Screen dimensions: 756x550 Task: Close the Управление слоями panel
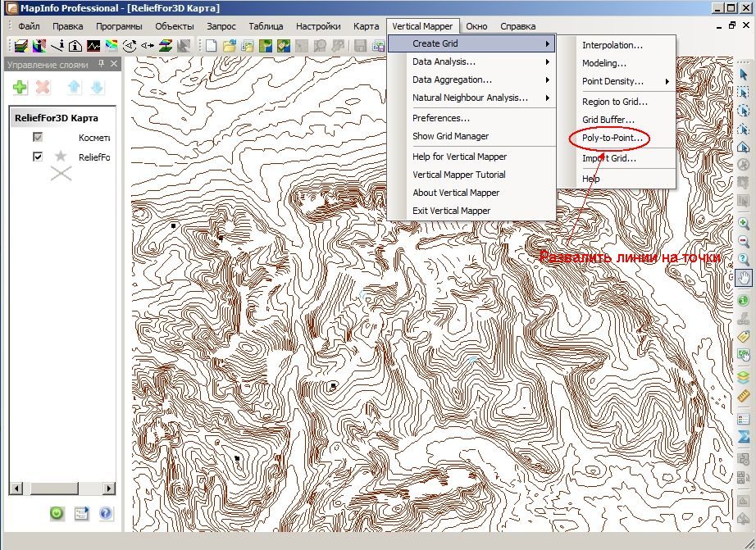pyautogui.click(x=114, y=64)
